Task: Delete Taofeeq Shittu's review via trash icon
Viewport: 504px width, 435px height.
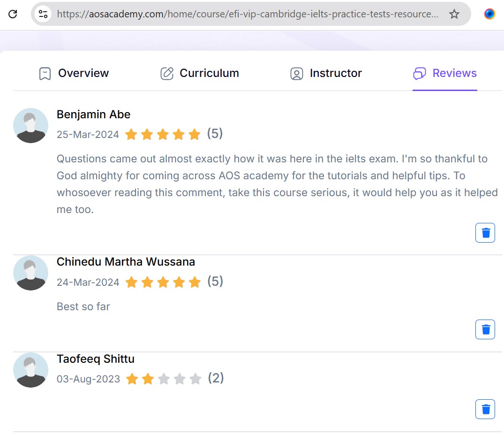Action: (x=485, y=409)
